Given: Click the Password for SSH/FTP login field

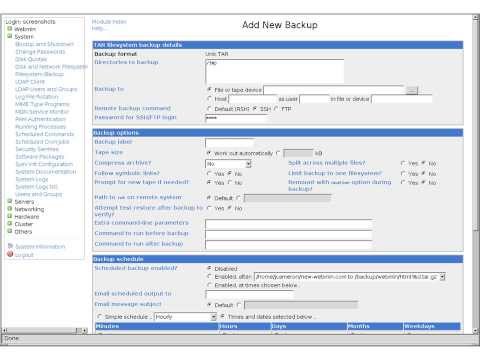Looking at the screenshot, I should pyautogui.click(x=237, y=118).
